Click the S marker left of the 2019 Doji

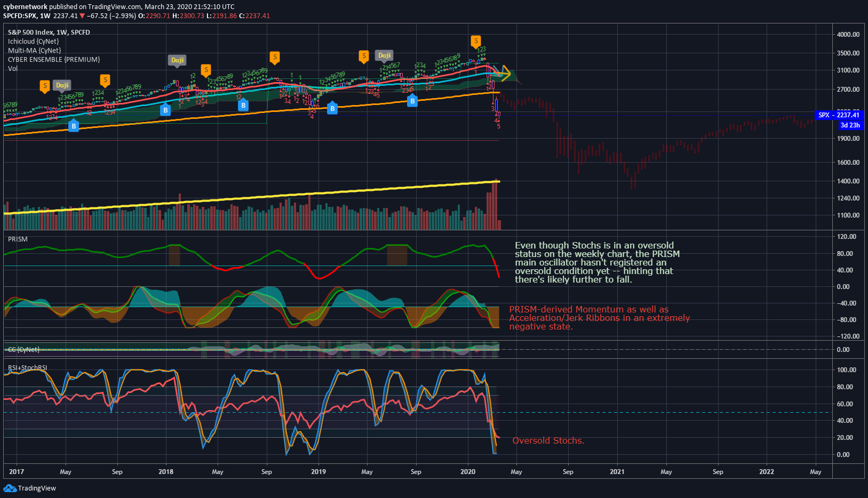point(364,56)
